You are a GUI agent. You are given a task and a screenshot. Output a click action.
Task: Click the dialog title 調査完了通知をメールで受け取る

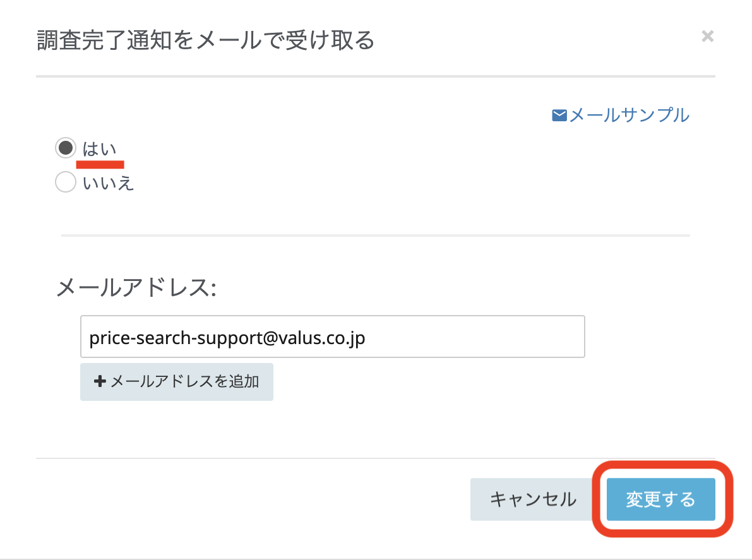206,41
